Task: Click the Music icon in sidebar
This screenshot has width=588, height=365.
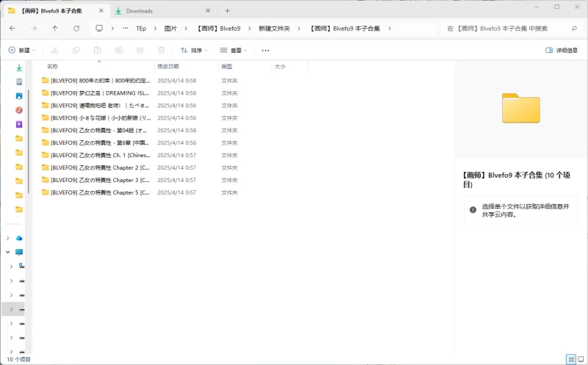Action: pos(19,110)
